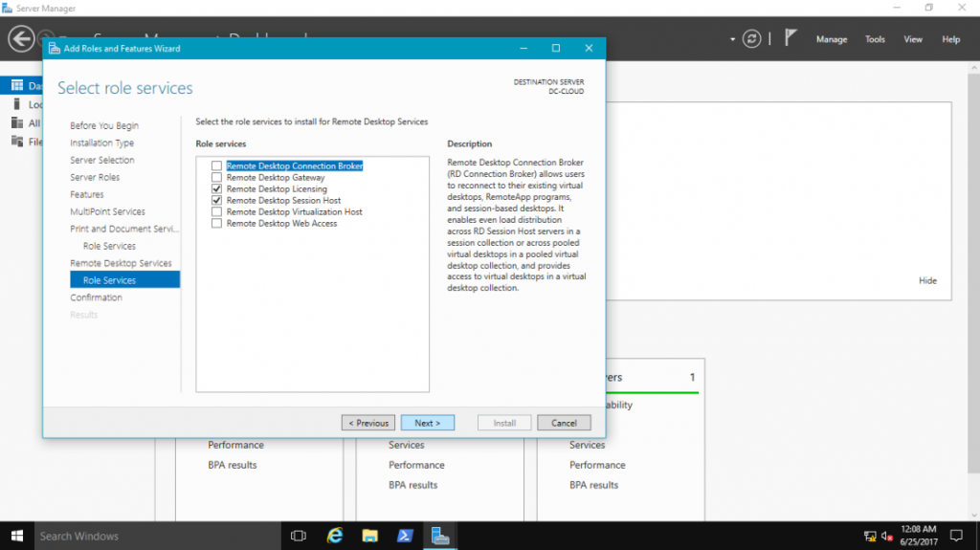Open View menu in Server Manager
980x550 pixels.
point(912,39)
